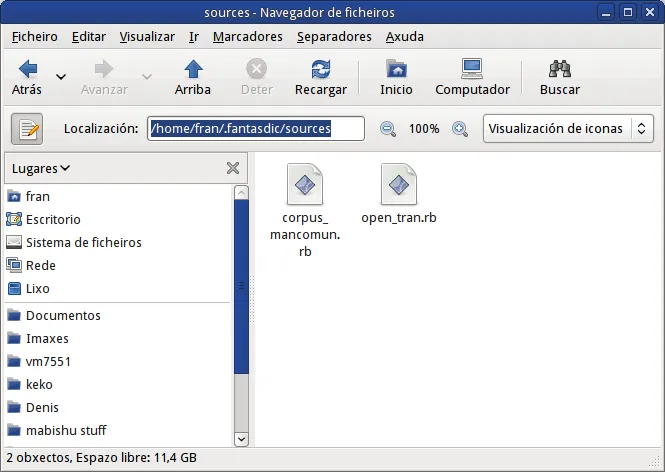Reload folder with Recargar icon
Screen dimensions: 665x472
[x=320, y=70]
